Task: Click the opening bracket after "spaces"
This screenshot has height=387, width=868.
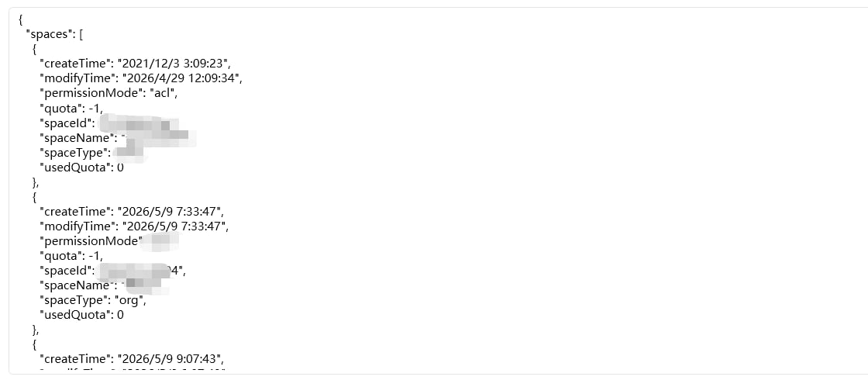Action: (x=81, y=34)
